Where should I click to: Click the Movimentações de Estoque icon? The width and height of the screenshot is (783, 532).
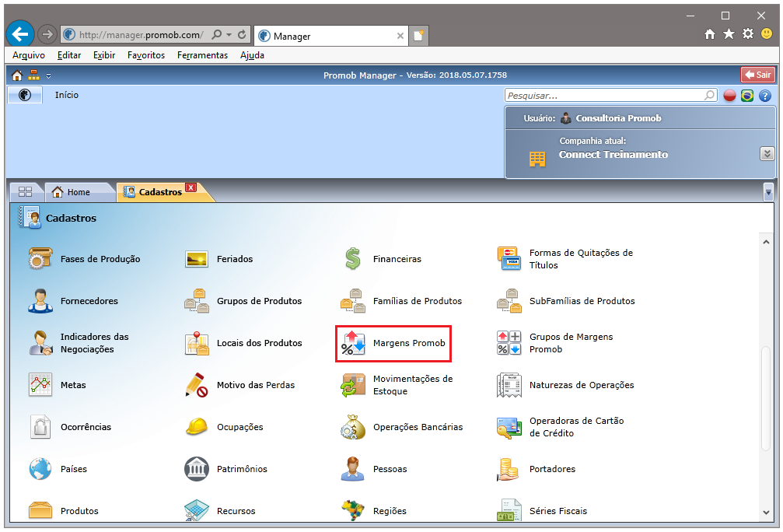353,385
